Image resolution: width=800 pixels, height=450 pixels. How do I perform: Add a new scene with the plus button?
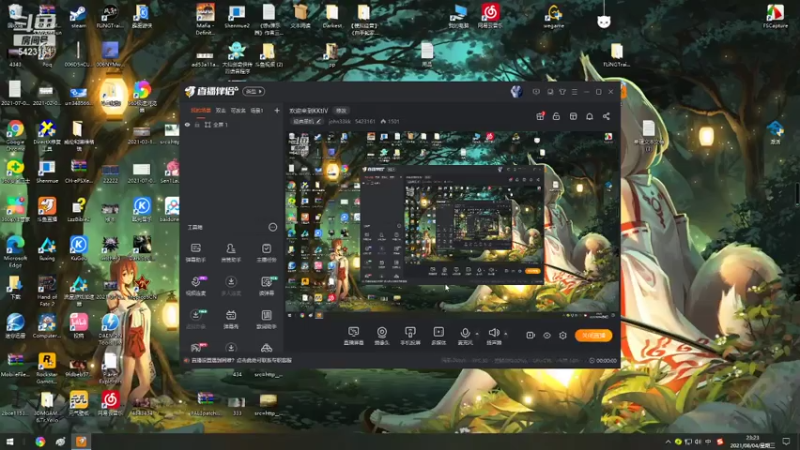277,110
